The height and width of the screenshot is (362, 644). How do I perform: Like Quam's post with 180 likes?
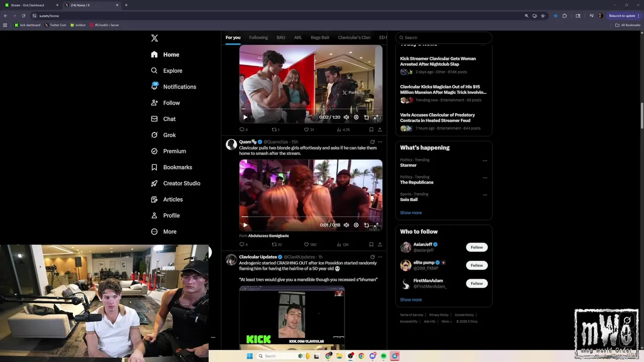pyautogui.click(x=310, y=245)
